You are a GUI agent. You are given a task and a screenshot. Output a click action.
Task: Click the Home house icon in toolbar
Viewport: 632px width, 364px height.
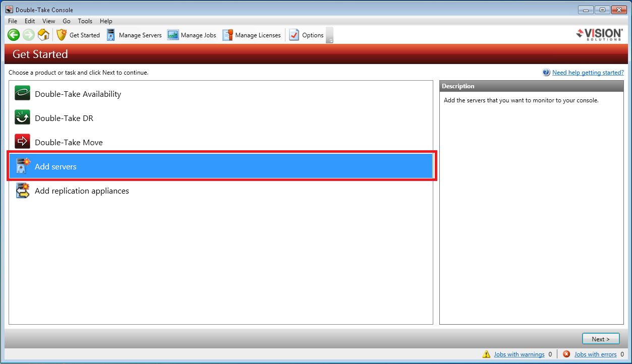point(44,35)
